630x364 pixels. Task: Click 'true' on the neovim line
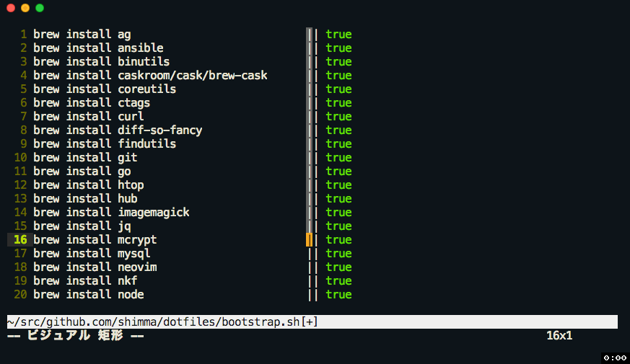(x=338, y=267)
